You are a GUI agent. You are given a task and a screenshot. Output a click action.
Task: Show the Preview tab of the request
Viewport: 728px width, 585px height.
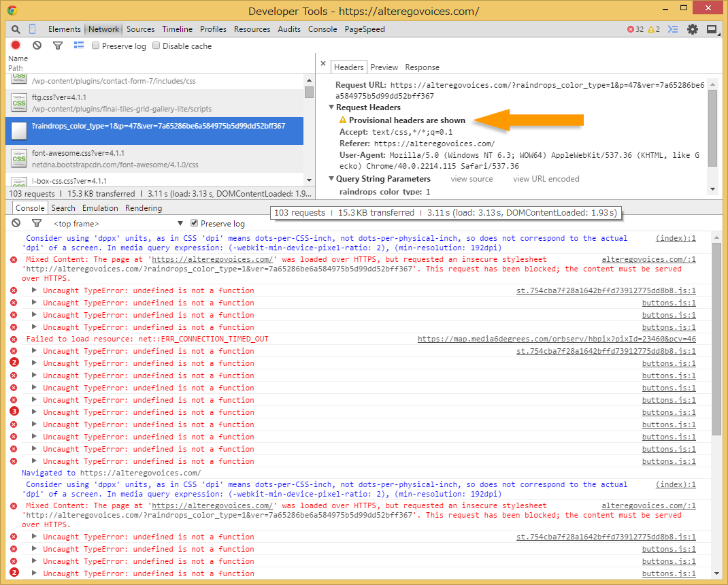tap(384, 67)
